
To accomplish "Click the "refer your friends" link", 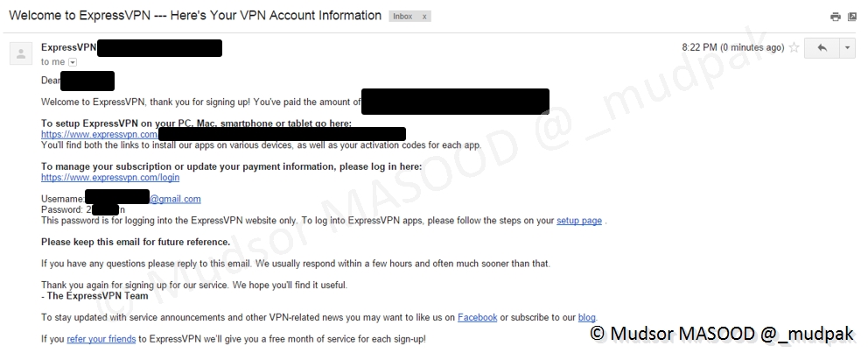I will tap(101, 338).
